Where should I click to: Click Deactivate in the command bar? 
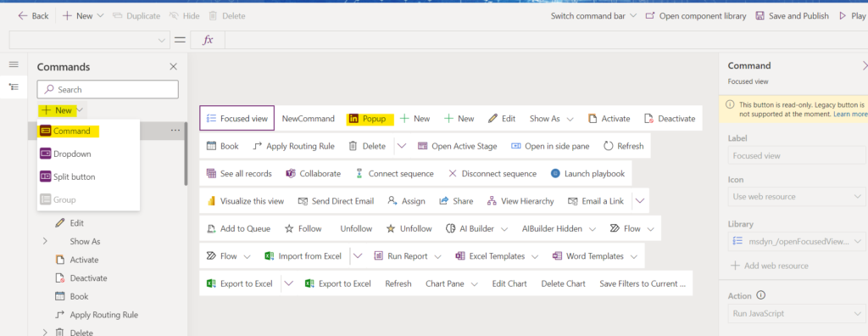pyautogui.click(x=670, y=118)
